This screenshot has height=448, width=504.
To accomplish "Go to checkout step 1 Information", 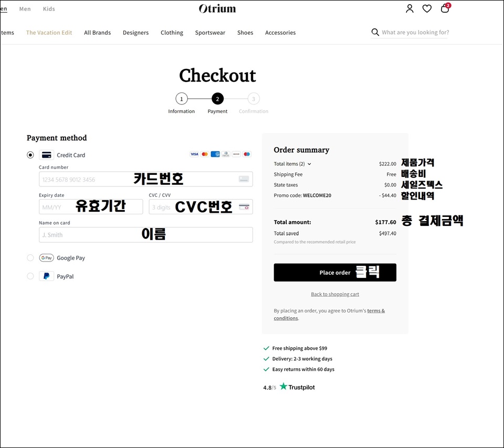I will (181, 99).
